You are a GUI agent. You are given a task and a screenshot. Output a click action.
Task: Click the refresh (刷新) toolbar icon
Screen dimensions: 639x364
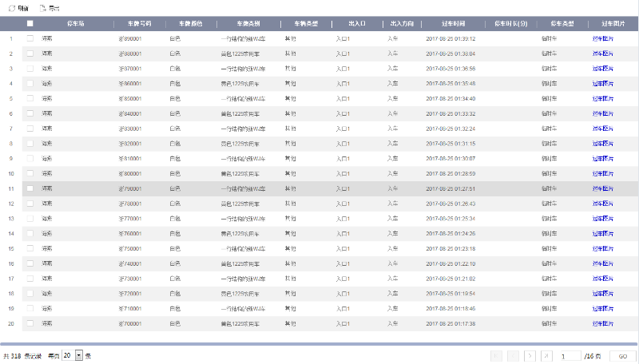point(10,7)
